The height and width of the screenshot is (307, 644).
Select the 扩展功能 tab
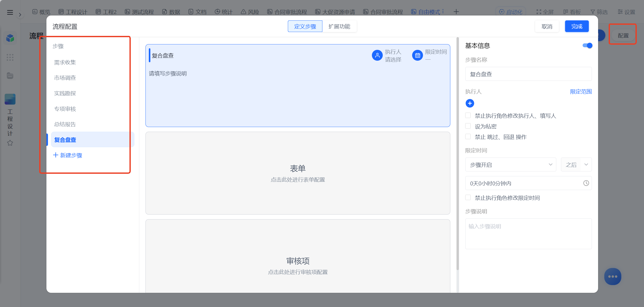339,26
